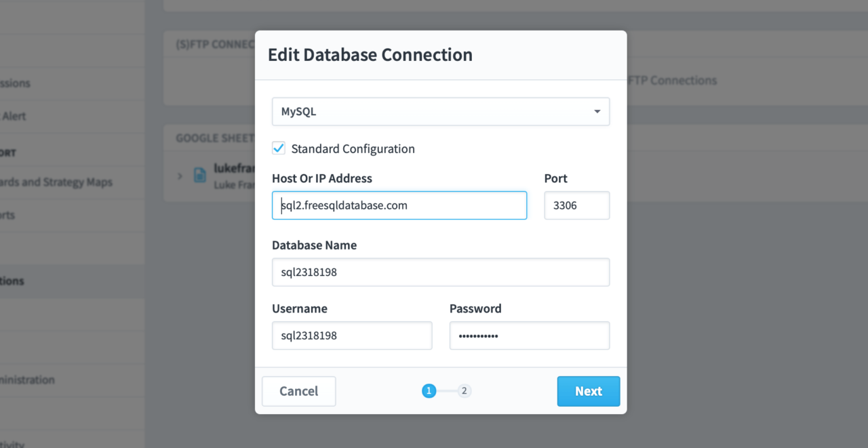The height and width of the screenshot is (448, 868).
Task: Focus the Database Name input field
Action: click(x=440, y=272)
